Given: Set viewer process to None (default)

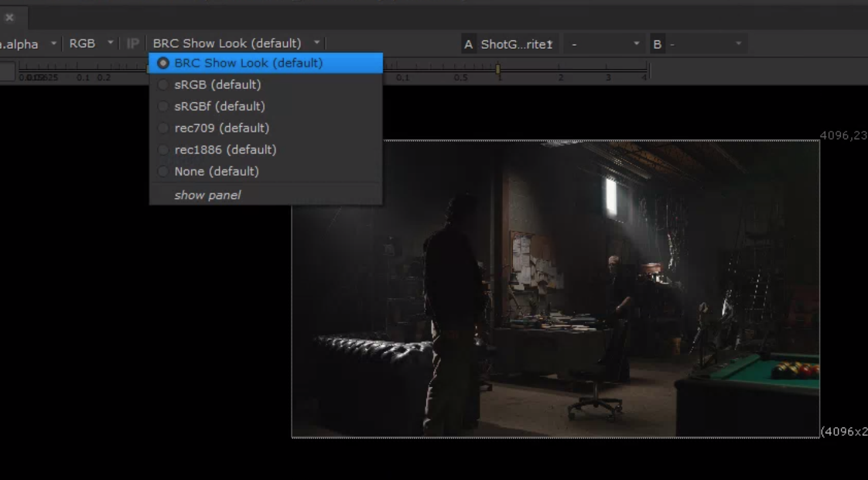Looking at the screenshot, I should coord(217,171).
